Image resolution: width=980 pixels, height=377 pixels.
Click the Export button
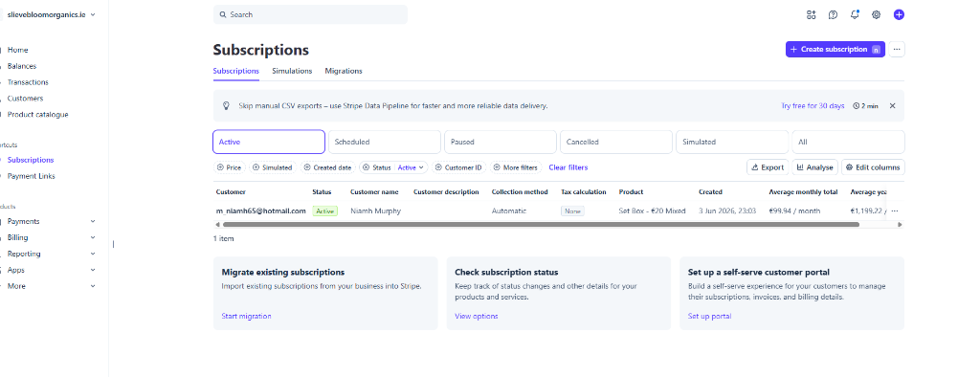pyautogui.click(x=768, y=166)
